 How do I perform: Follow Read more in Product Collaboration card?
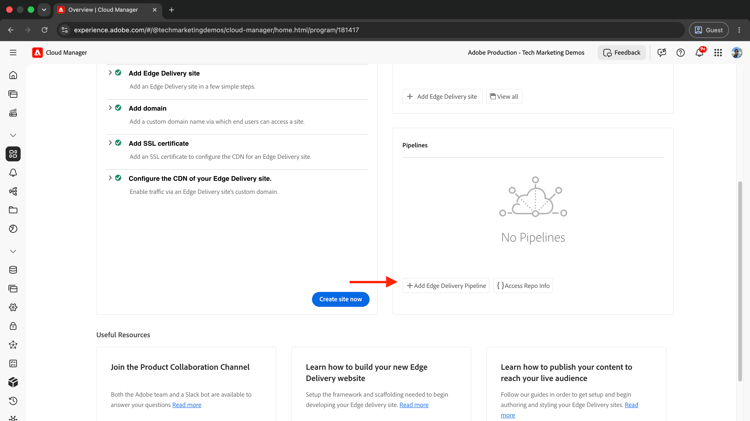[x=187, y=405]
